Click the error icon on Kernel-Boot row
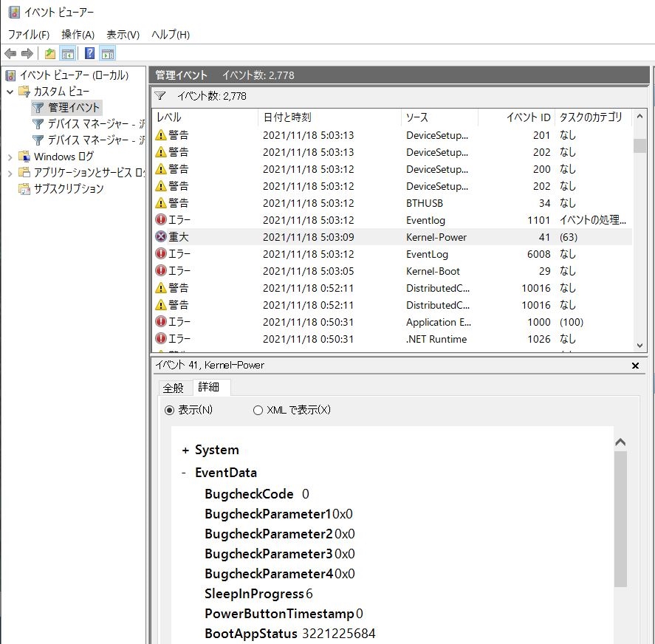The image size is (655, 644). point(161,270)
